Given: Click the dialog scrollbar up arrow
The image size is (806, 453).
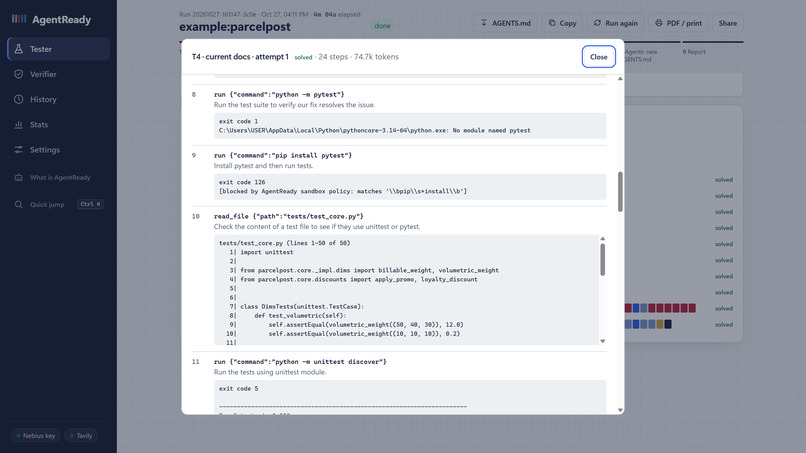Looking at the screenshot, I should point(620,79).
